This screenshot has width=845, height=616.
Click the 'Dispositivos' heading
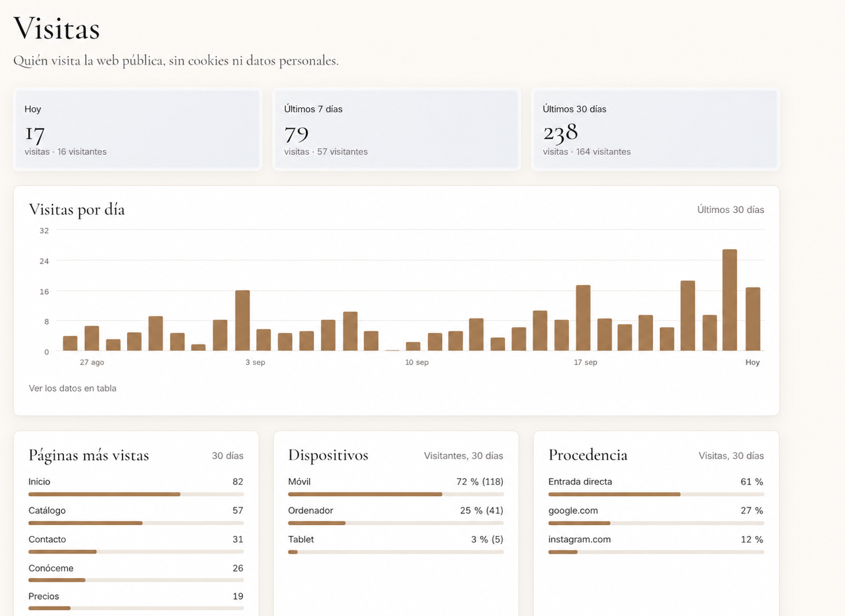pyautogui.click(x=328, y=456)
